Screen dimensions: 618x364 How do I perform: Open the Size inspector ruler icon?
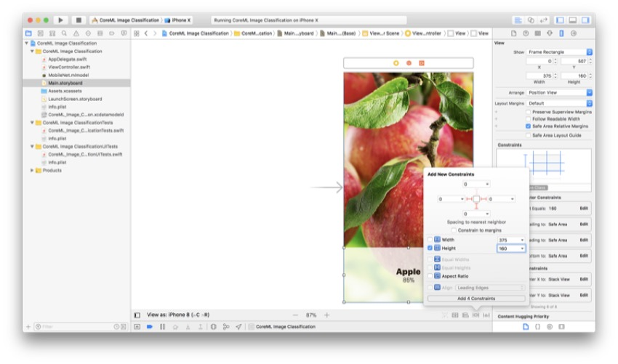tap(561, 33)
